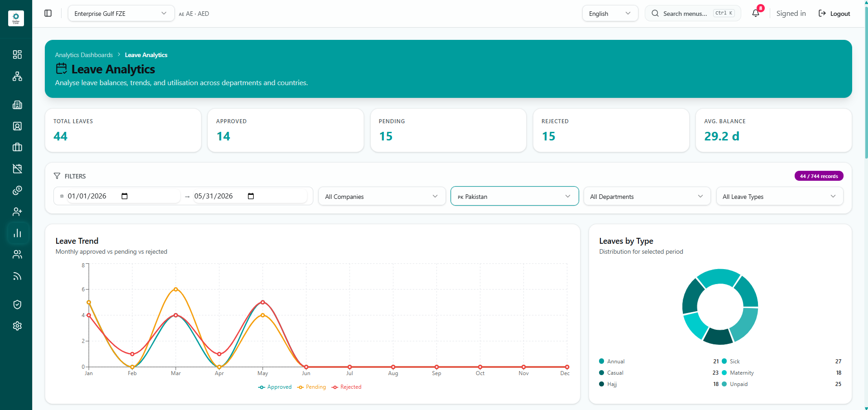Open the dashboard grid icon in sidebar
Image resolution: width=868 pixels, height=410 pixels.
pos(17,54)
